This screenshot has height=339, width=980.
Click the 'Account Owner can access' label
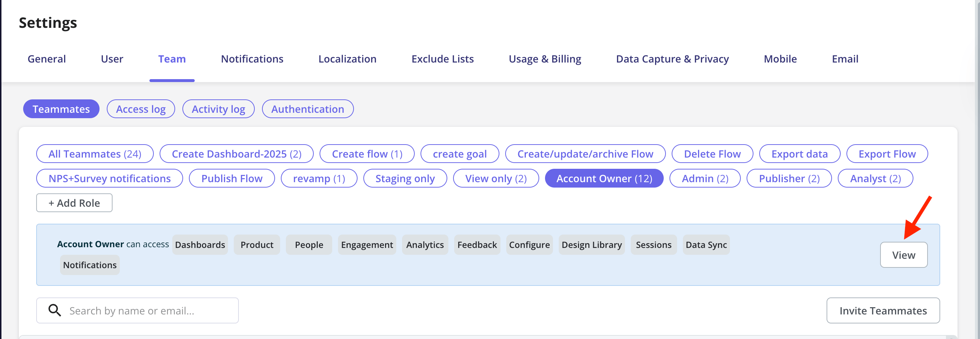pos(113,244)
